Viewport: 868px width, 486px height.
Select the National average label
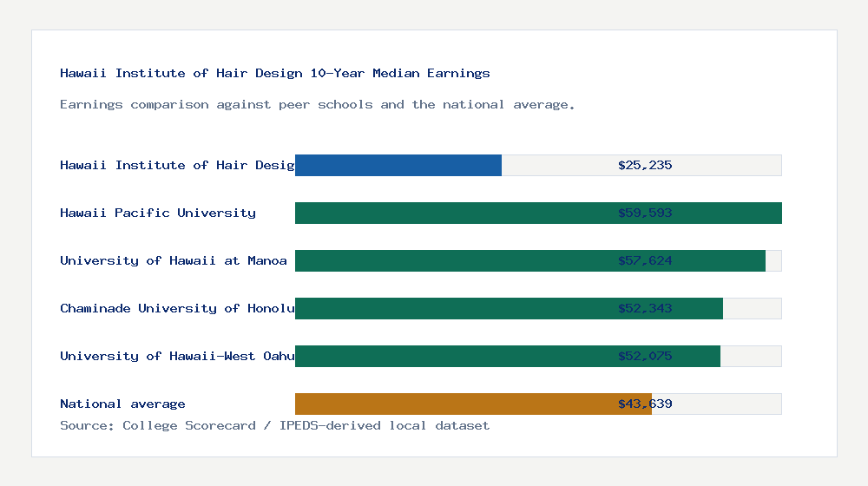[x=122, y=404]
